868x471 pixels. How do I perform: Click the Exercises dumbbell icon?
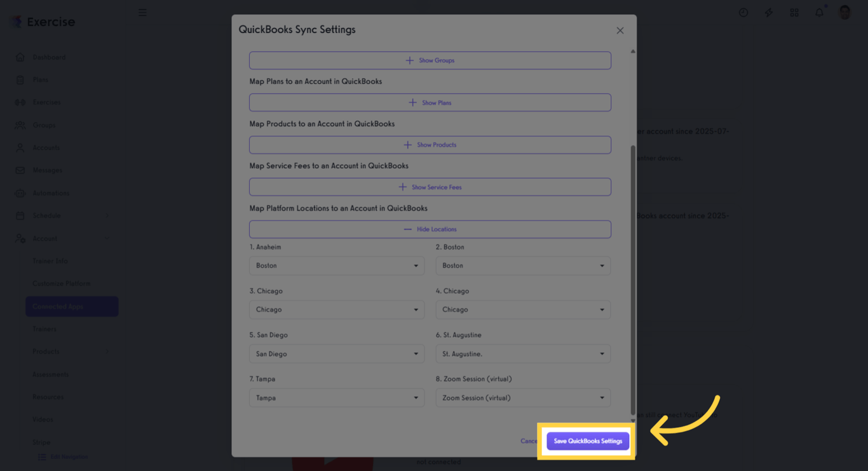point(19,102)
